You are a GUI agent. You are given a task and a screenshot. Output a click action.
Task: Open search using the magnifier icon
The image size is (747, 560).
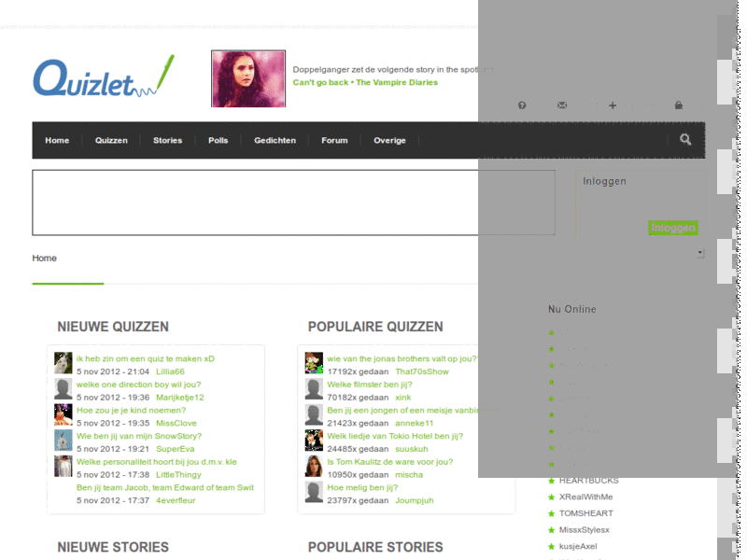684,139
